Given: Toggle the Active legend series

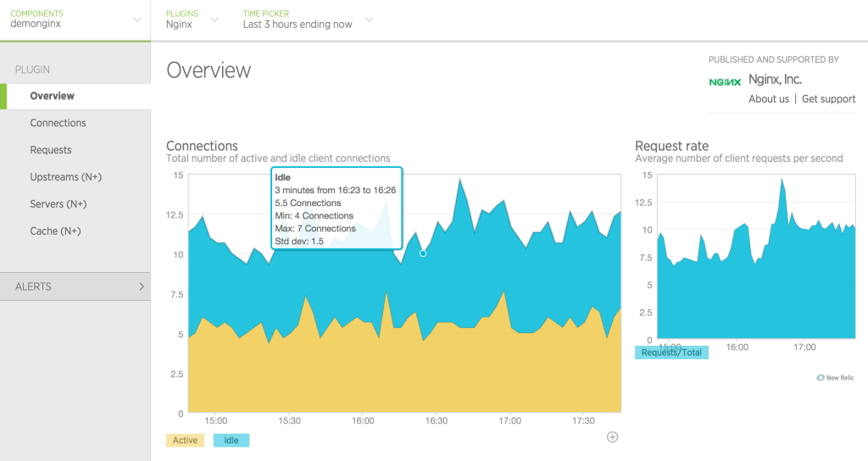Looking at the screenshot, I should click(185, 441).
